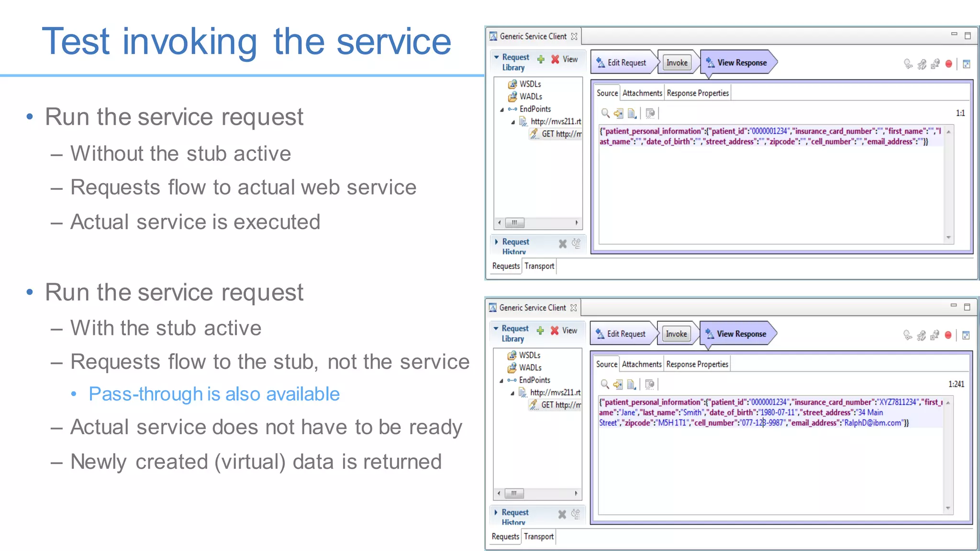Collapse EndPoints tree node in lower window
Screen dimensions: 980x551
pos(501,381)
